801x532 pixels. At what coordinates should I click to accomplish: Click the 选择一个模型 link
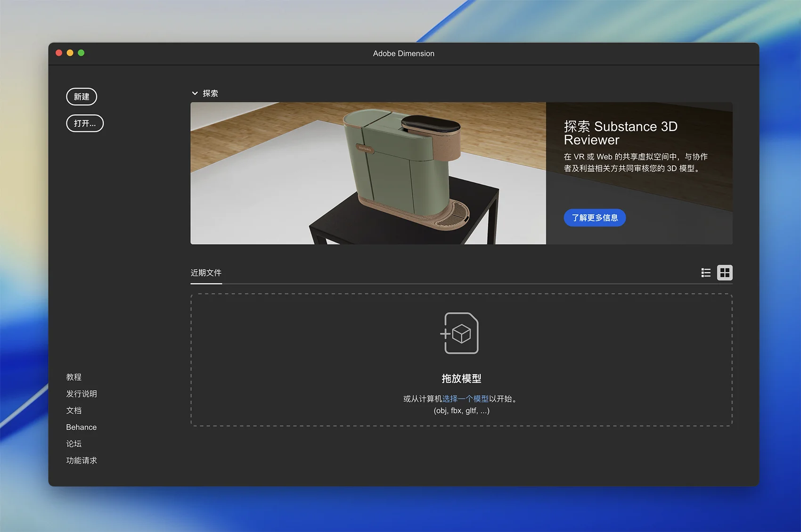pyautogui.click(x=465, y=399)
